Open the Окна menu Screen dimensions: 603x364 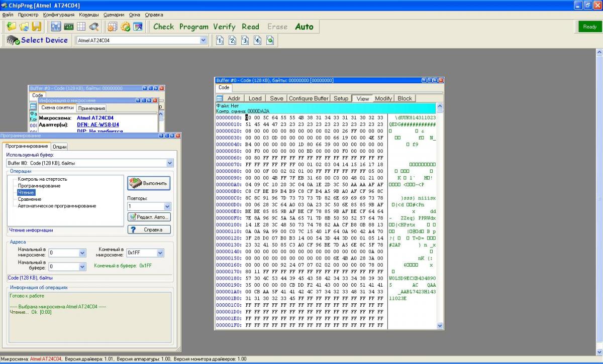pos(134,15)
